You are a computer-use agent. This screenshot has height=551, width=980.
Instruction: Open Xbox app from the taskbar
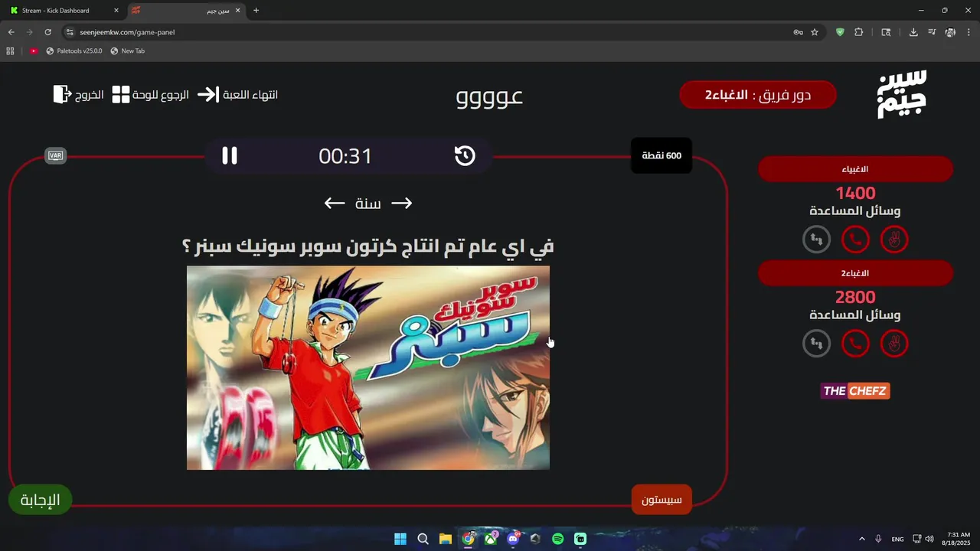tap(491, 539)
